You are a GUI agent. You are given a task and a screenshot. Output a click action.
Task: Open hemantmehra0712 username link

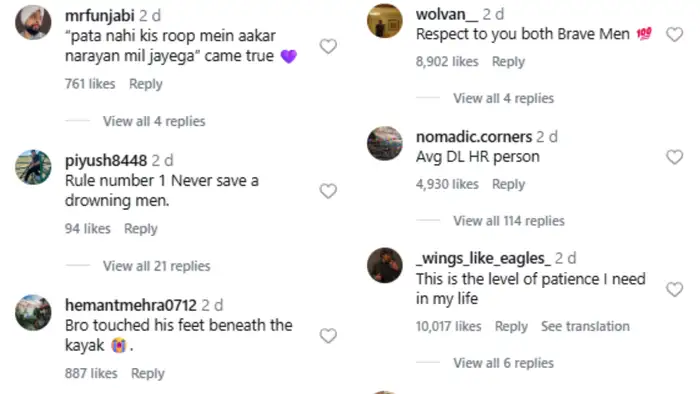pyautogui.click(x=131, y=305)
